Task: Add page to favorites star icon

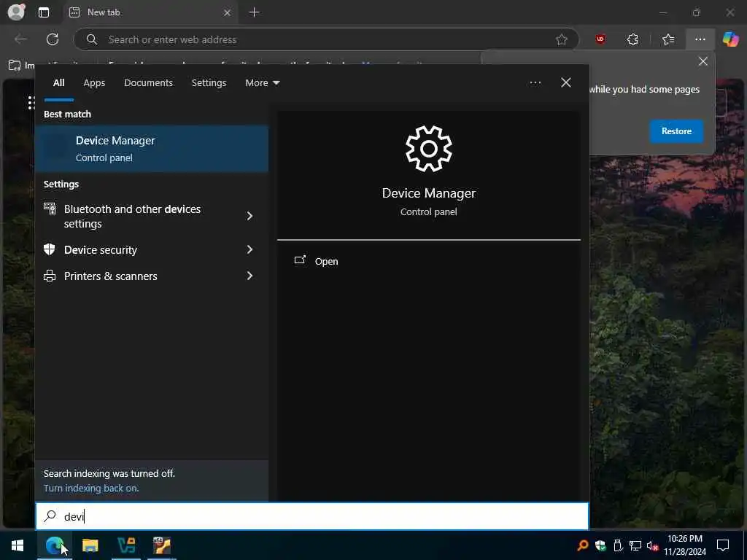Action: 562,39
